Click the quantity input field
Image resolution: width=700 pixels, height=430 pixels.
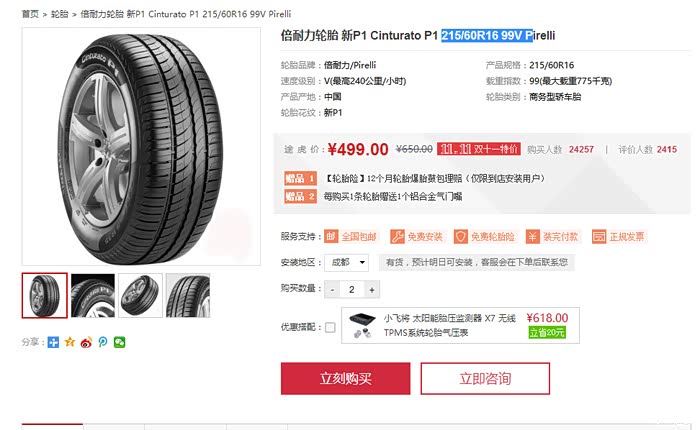coord(352,290)
